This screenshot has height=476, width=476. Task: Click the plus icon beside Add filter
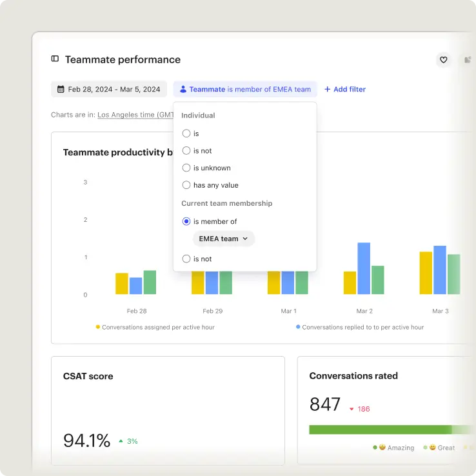coord(327,90)
